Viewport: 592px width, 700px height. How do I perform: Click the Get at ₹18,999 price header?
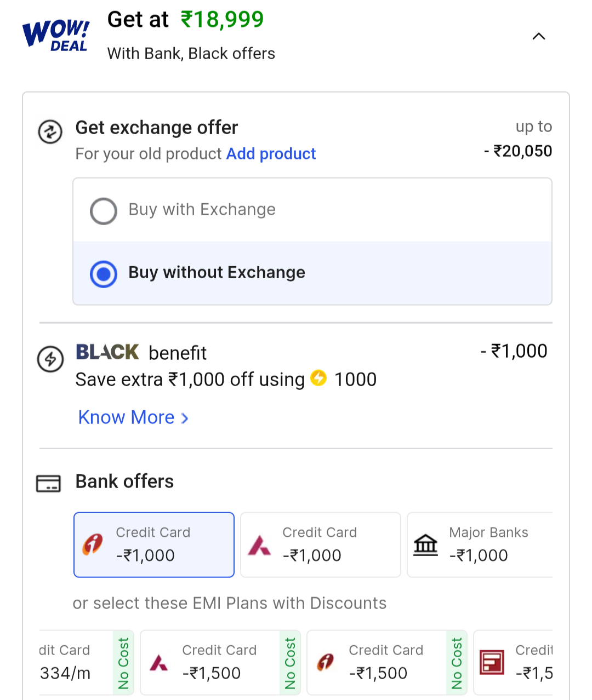pos(185,20)
